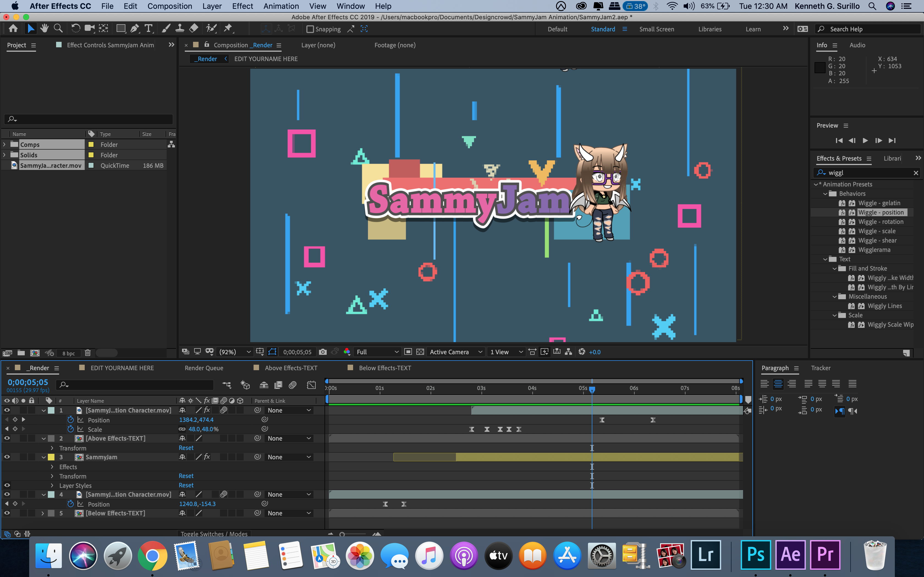Screen dimensions: 924x577
Task: Hide Above Effects-TEXT layer eye icon
Action: click(x=7, y=438)
